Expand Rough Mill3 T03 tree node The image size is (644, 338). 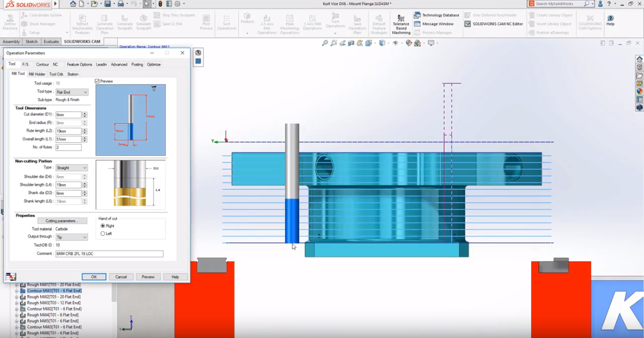[x=17, y=303]
